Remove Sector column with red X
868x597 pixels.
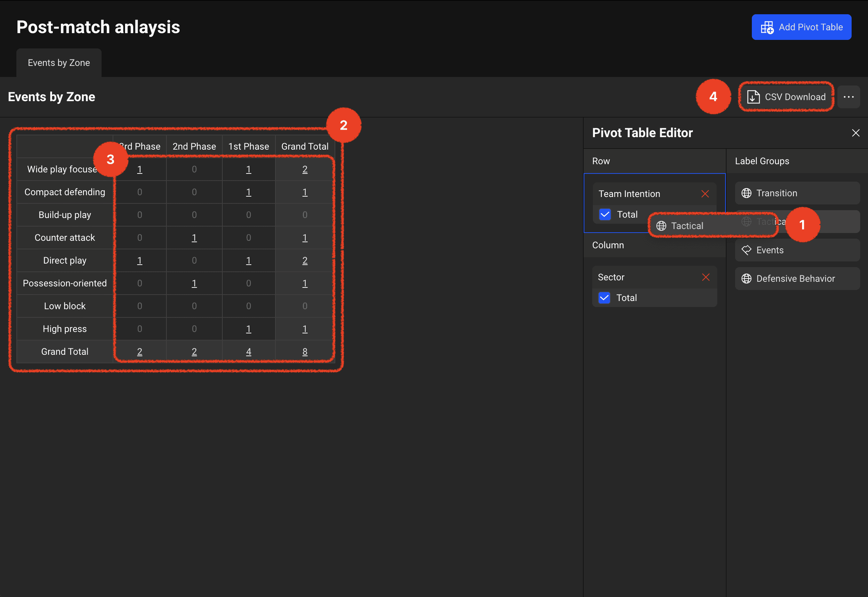[706, 277]
